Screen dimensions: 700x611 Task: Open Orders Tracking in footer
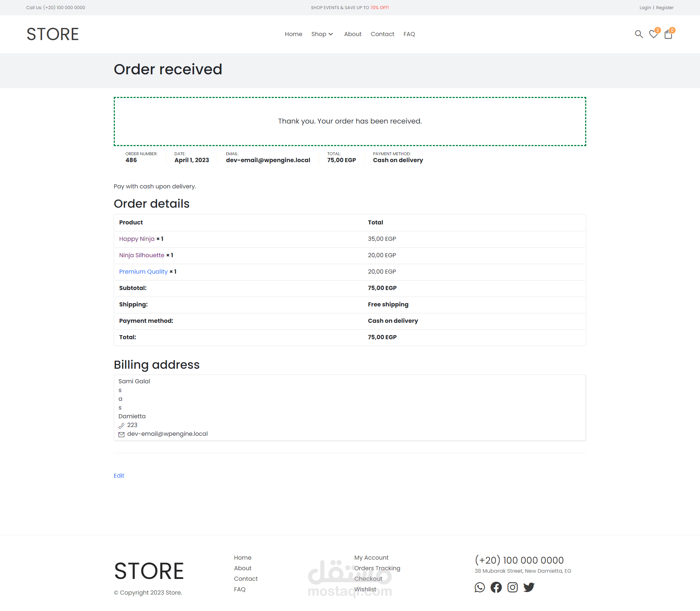pyautogui.click(x=377, y=568)
